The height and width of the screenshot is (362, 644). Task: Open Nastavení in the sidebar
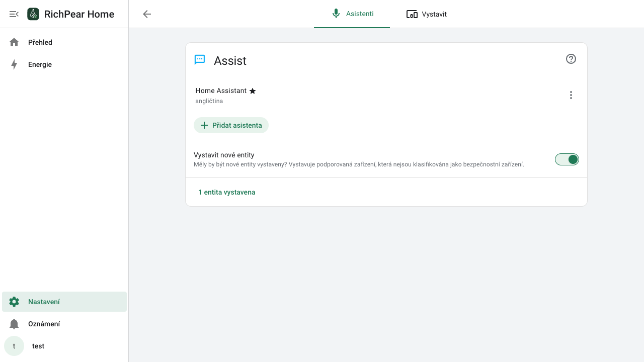tap(64, 302)
